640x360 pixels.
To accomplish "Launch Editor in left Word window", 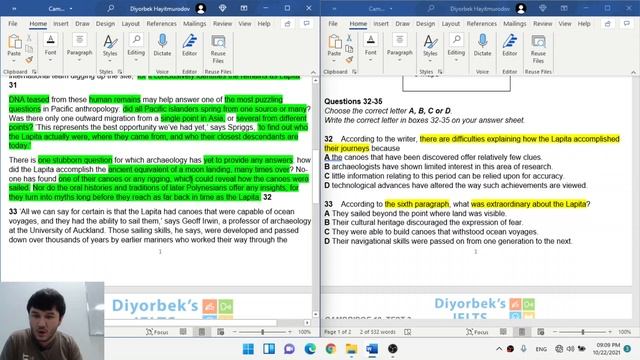I will coord(189,45).
